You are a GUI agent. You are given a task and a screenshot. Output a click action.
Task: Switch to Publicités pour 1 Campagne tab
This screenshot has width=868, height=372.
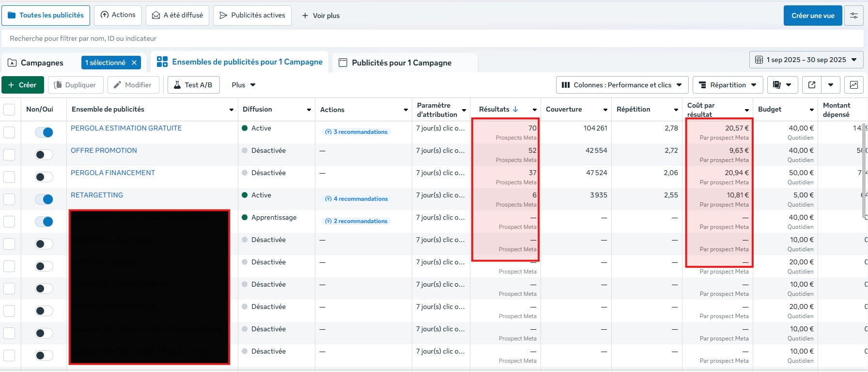402,63
